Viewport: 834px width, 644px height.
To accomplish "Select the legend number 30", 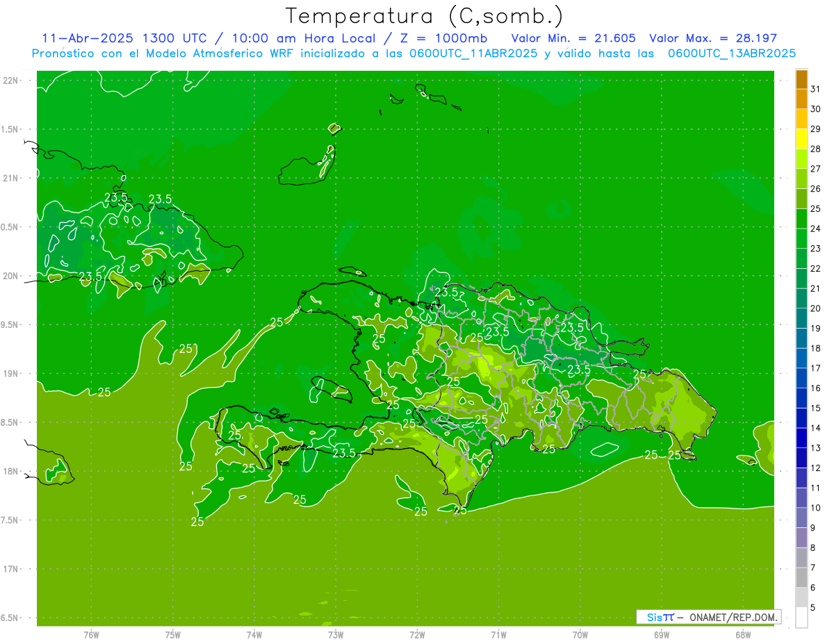I will click(x=816, y=109).
